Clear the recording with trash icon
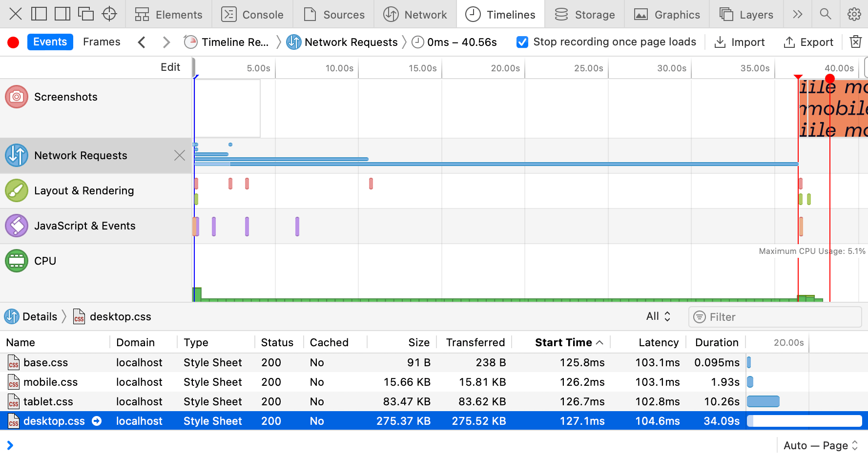Viewport: 868px width, 459px height. tap(855, 42)
